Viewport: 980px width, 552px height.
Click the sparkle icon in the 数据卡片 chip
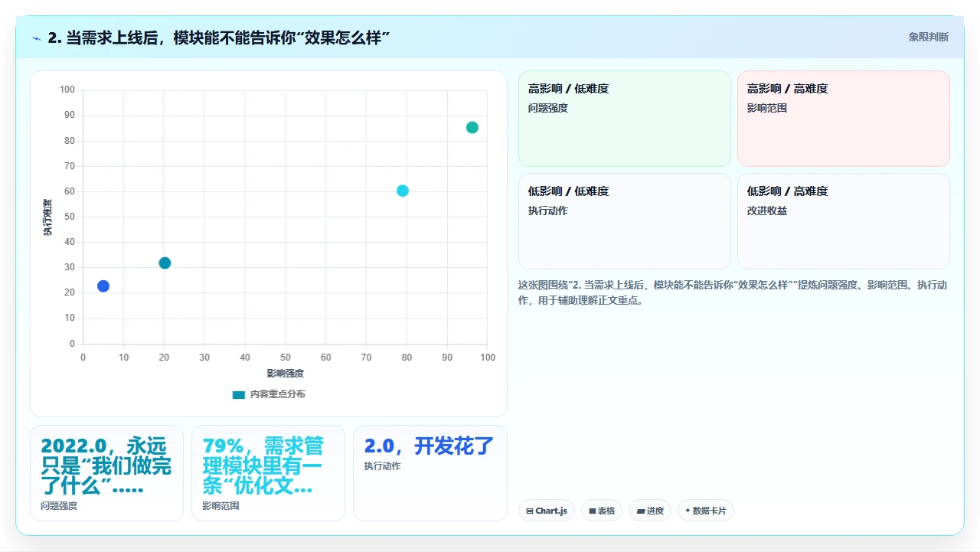click(688, 511)
